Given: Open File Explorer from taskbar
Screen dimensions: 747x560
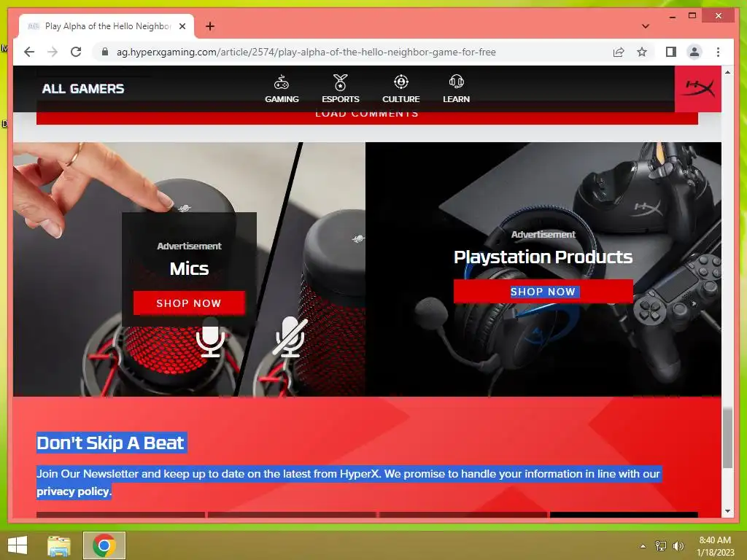Looking at the screenshot, I should [x=59, y=545].
